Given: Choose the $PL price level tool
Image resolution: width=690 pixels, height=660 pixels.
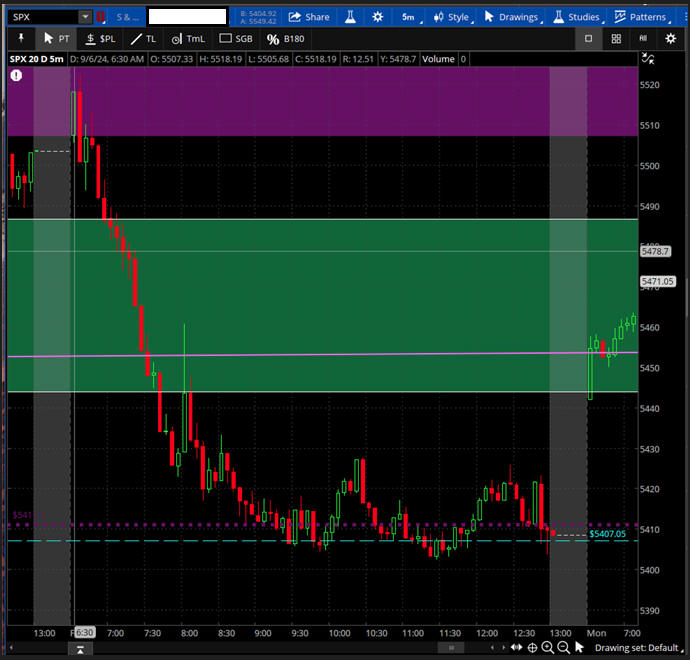Looking at the screenshot, I should coord(100,38).
